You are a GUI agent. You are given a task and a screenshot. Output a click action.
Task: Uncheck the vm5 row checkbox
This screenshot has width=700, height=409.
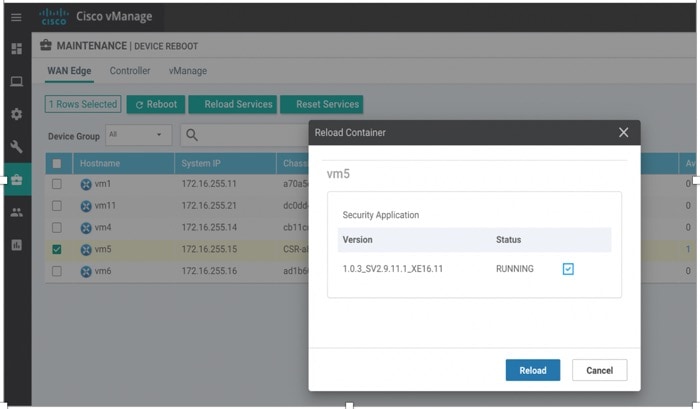pyautogui.click(x=57, y=249)
